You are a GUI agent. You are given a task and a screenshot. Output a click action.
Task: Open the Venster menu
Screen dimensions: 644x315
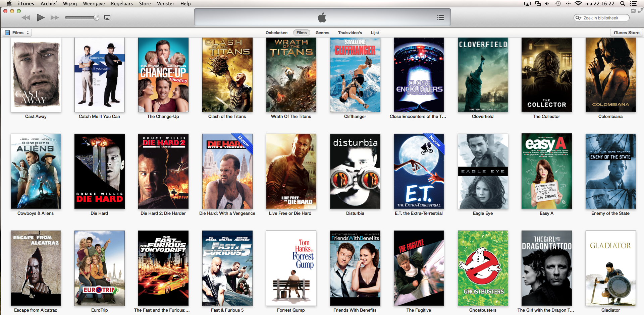coord(166,4)
